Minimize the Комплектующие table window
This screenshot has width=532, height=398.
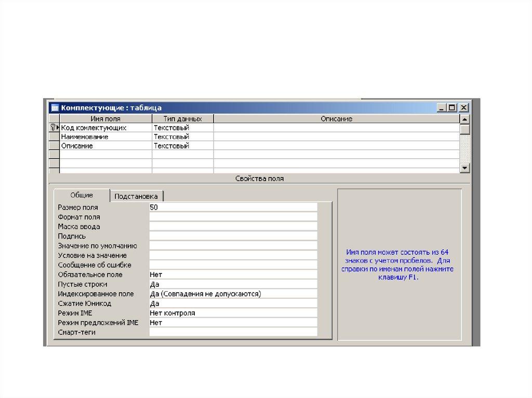click(442, 108)
